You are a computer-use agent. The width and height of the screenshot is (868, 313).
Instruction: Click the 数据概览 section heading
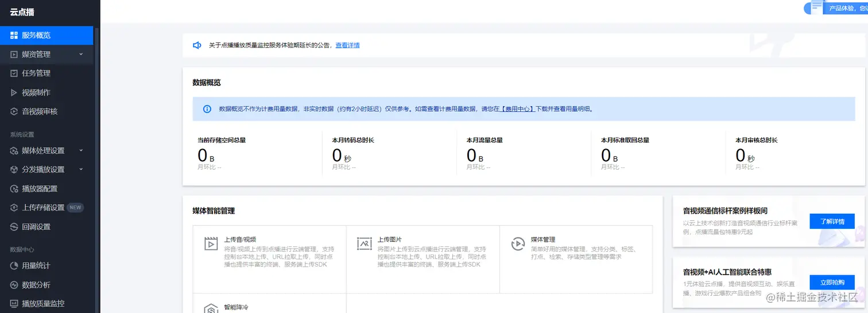tap(207, 83)
